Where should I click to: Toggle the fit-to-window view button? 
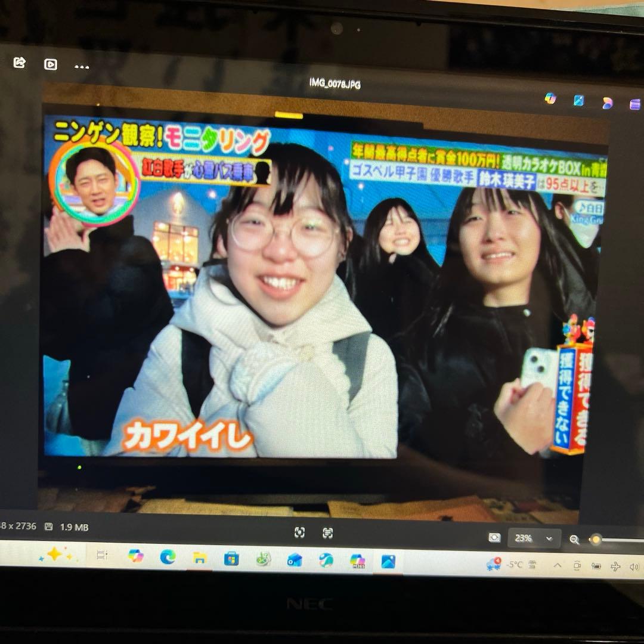tap(494, 537)
